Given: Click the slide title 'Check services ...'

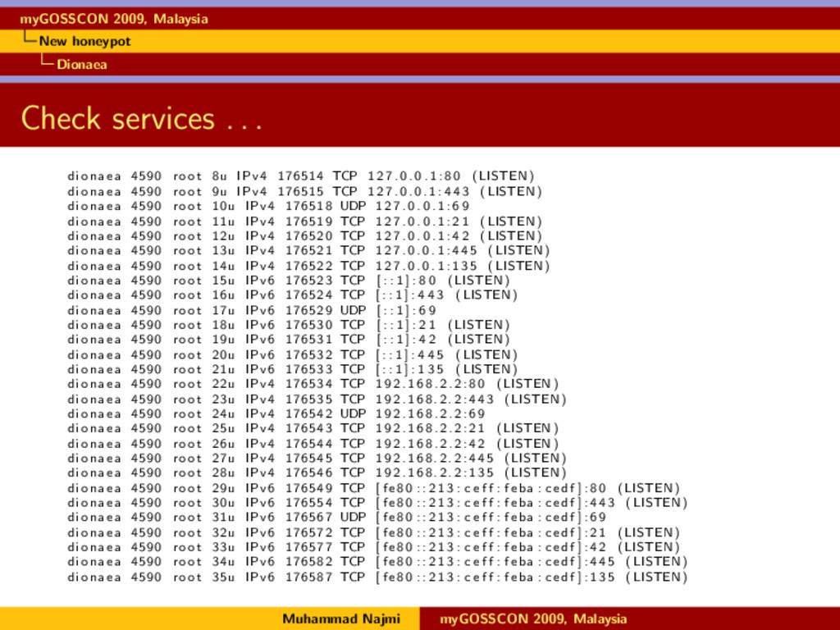Looking at the screenshot, I should pyautogui.click(x=141, y=118).
